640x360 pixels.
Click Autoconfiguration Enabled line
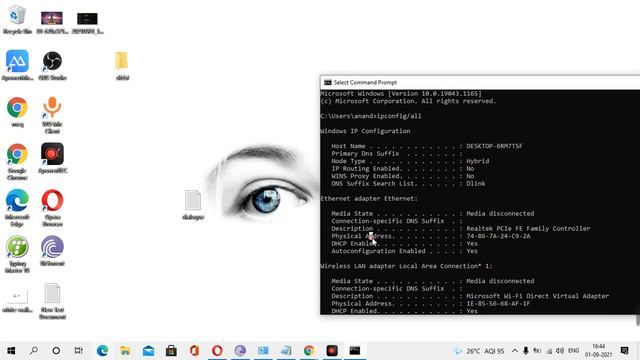point(404,251)
